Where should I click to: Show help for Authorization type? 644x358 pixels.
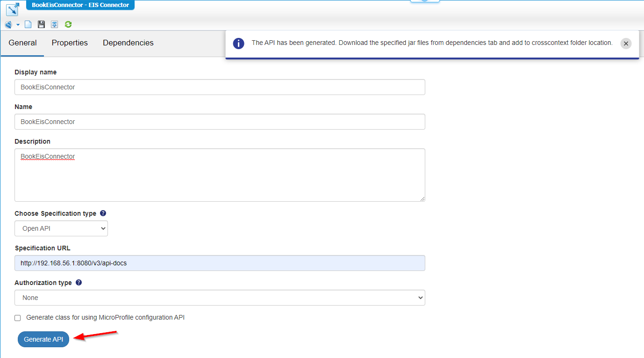tap(79, 283)
